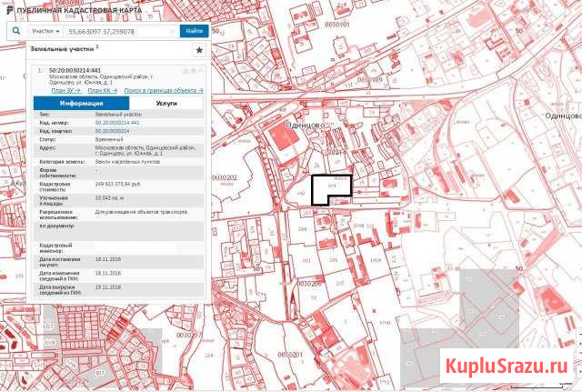Click the status value 'Временный'
Screen dimensions: 582x392
click(x=109, y=139)
